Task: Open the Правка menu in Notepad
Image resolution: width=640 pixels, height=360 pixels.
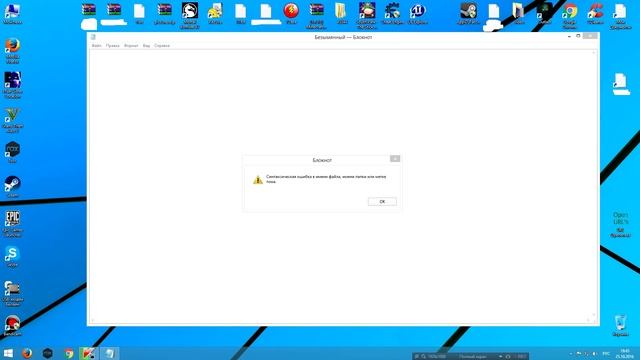Action: [113, 46]
